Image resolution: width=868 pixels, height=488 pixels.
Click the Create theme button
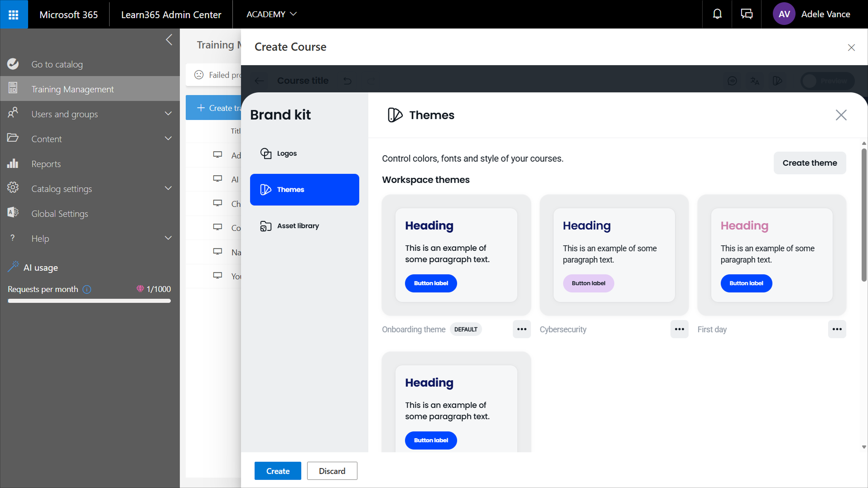point(809,163)
